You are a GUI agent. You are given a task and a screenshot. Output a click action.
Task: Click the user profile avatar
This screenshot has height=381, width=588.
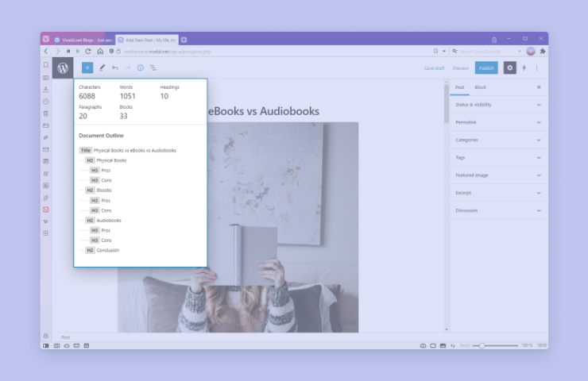coord(531,52)
